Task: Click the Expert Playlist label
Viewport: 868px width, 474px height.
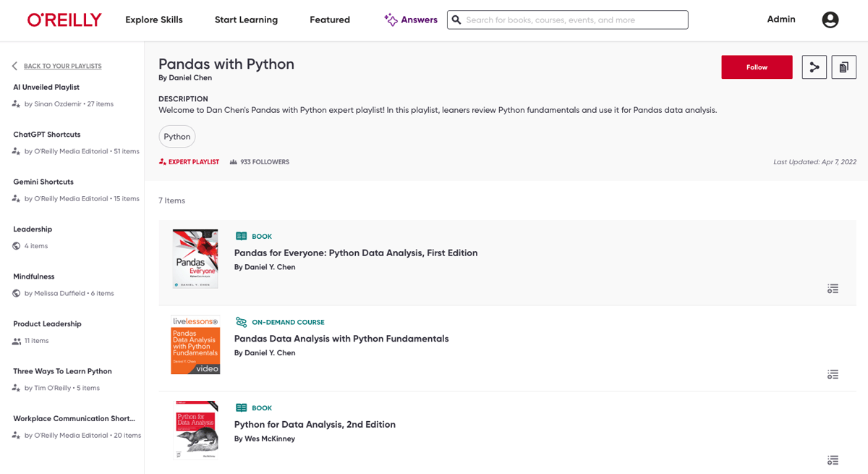Action: [x=194, y=162]
